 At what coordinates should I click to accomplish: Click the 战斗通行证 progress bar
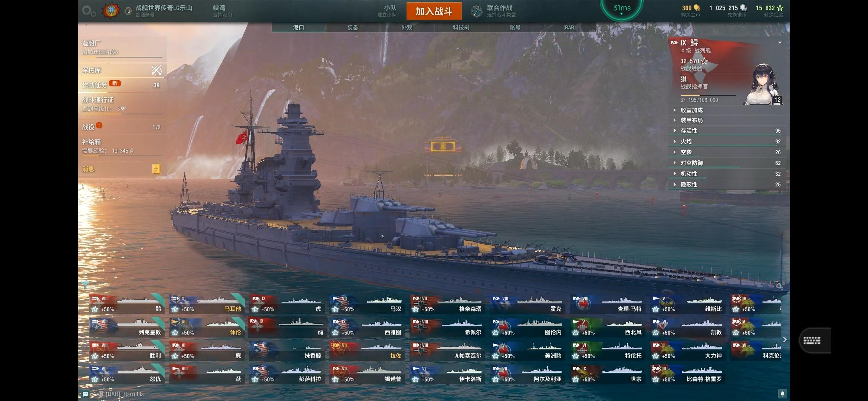pyautogui.click(x=122, y=114)
